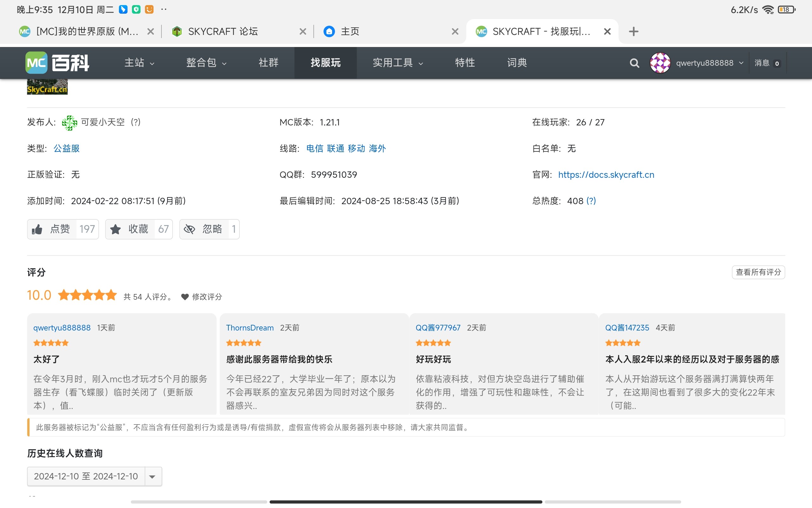Open the https://docs.skycraft.cn link
This screenshot has width=812, height=508.
(x=606, y=175)
